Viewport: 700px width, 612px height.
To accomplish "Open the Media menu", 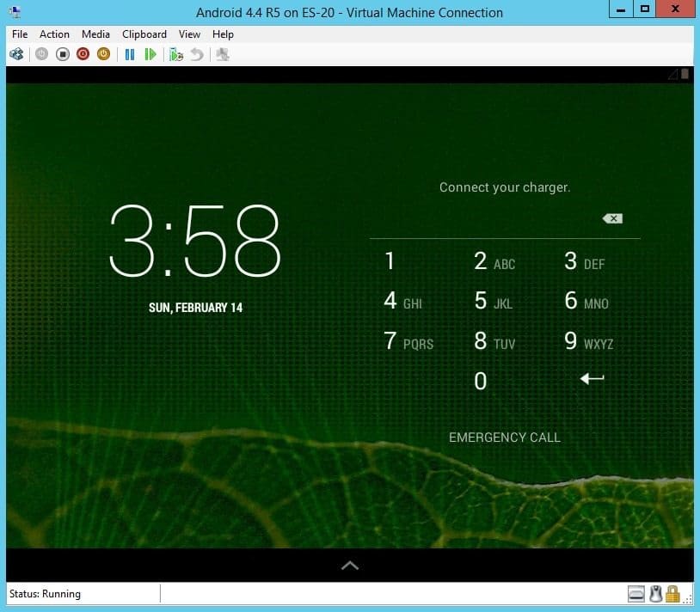I will pos(95,34).
